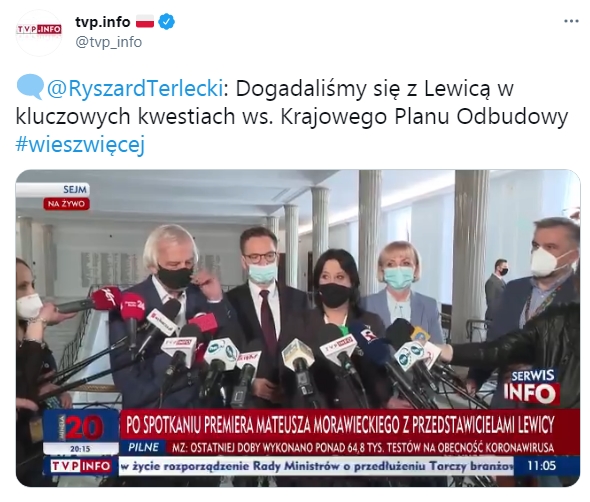Click the NA ŻYWO live badge
590x502 pixels.
[x=66, y=204]
